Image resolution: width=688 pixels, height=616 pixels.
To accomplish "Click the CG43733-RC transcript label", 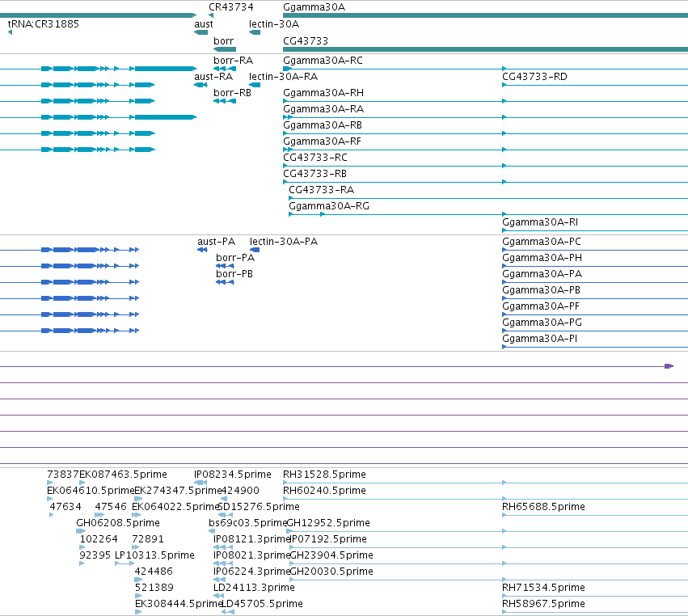I will point(315,158).
